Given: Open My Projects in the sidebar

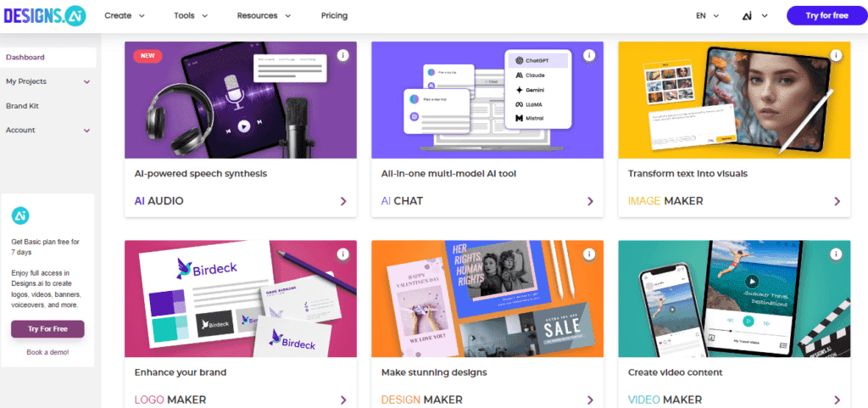Looking at the screenshot, I should coord(26,81).
